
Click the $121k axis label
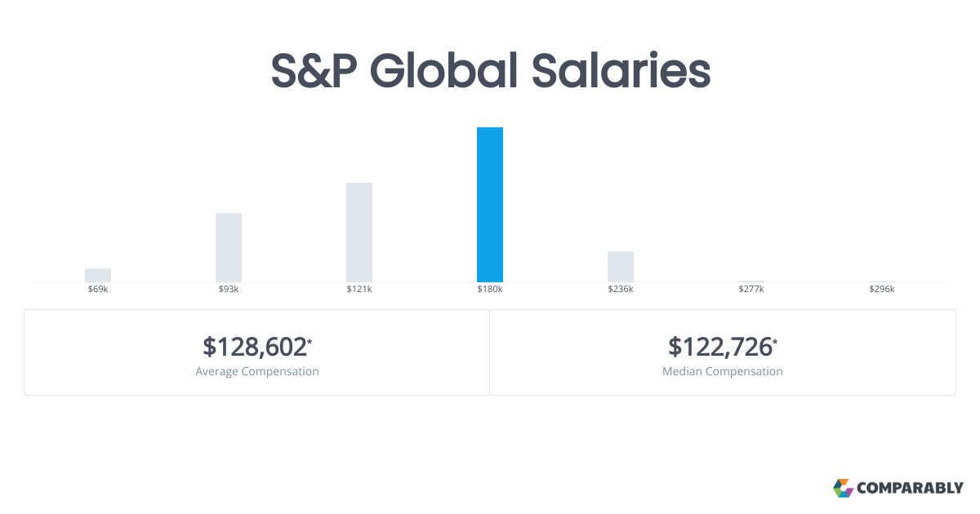click(x=359, y=290)
